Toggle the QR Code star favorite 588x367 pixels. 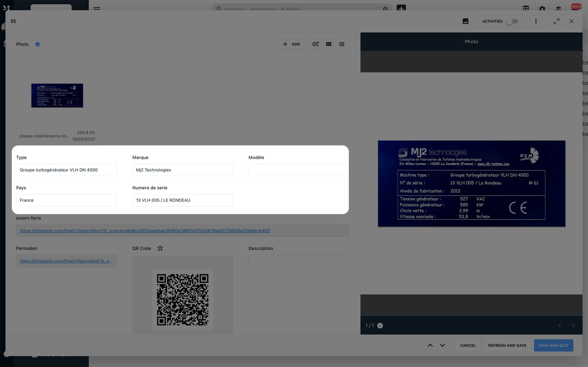160,248
